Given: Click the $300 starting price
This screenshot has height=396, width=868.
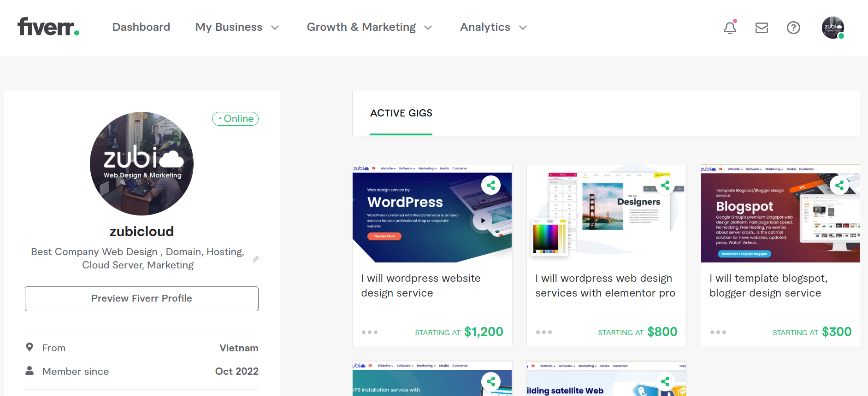Looking at the screenshot, I should pos(837,332).
